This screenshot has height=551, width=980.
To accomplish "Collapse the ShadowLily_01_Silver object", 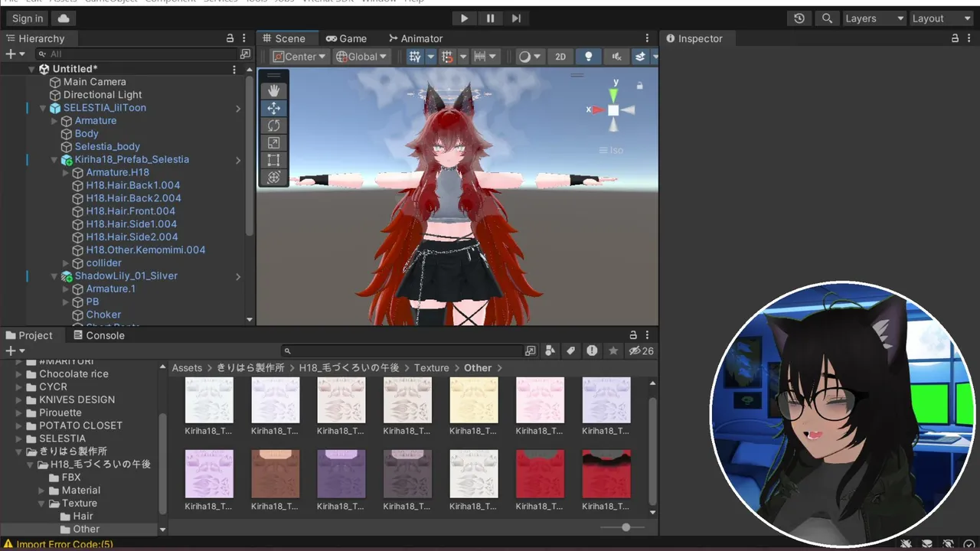I will (54, 276).
